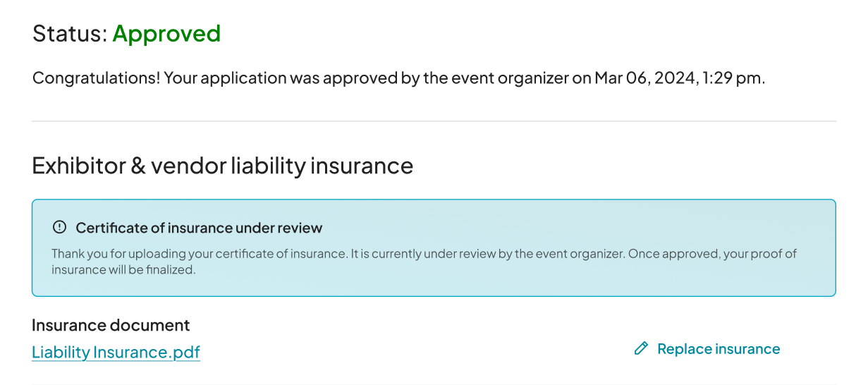Click the "Insurance document" label
Viewport: 868px width, 385px height.
111,325
